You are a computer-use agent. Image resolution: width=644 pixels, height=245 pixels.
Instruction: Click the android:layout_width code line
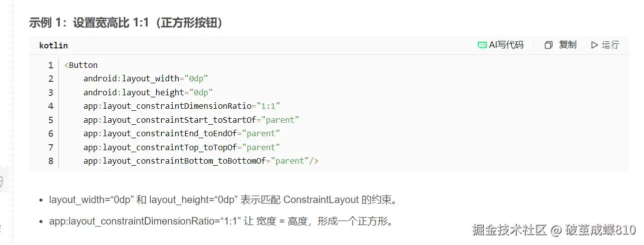tap(145, 78)
